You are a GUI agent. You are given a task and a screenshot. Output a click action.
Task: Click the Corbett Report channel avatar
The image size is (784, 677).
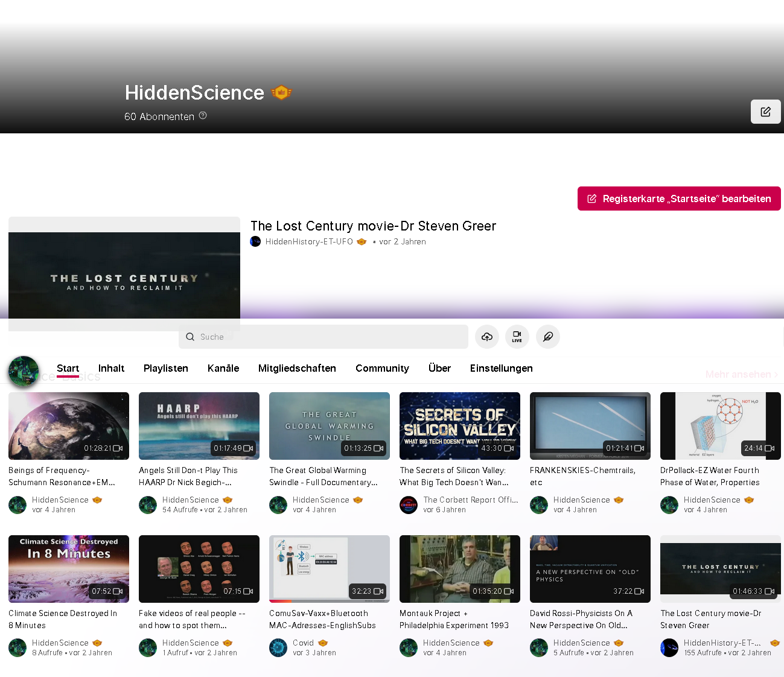pyautogui.click(x=409, y=504)
